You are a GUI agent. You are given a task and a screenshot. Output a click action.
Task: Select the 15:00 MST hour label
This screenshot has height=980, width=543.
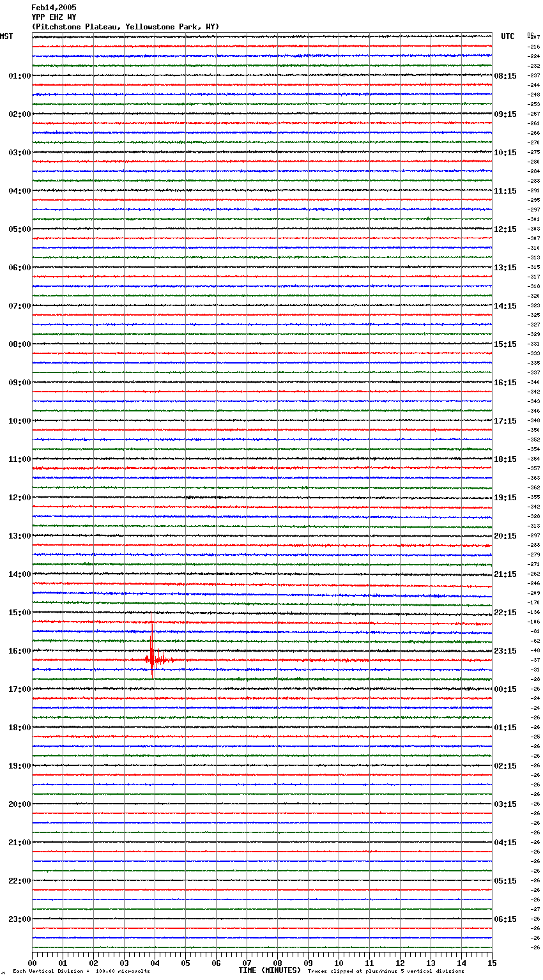point(20,613)
